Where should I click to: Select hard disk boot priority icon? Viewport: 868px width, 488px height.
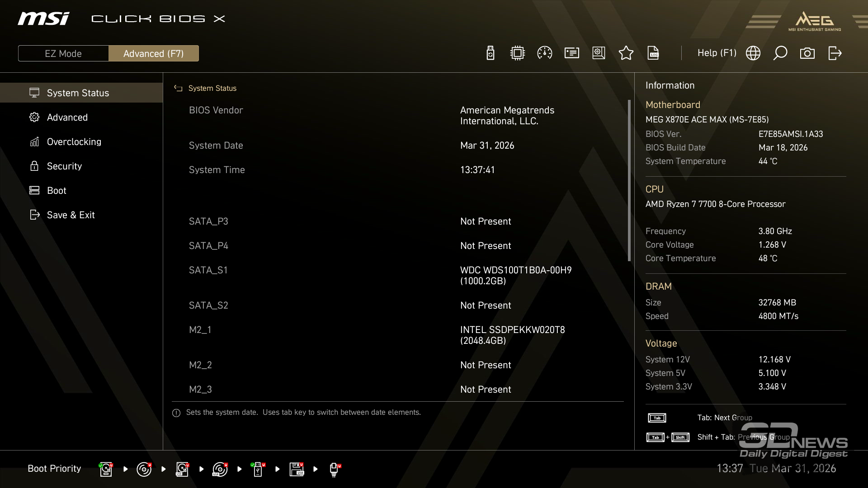pos(106,469)
